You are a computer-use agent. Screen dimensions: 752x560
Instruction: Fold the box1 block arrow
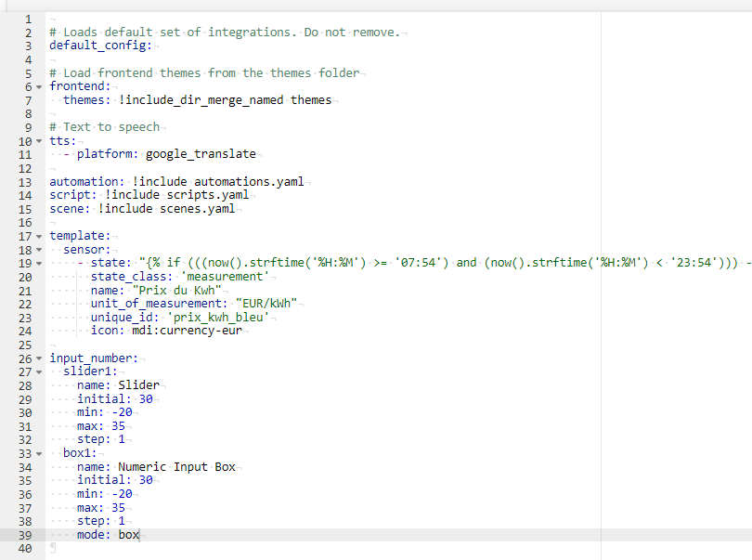(39, 453)
